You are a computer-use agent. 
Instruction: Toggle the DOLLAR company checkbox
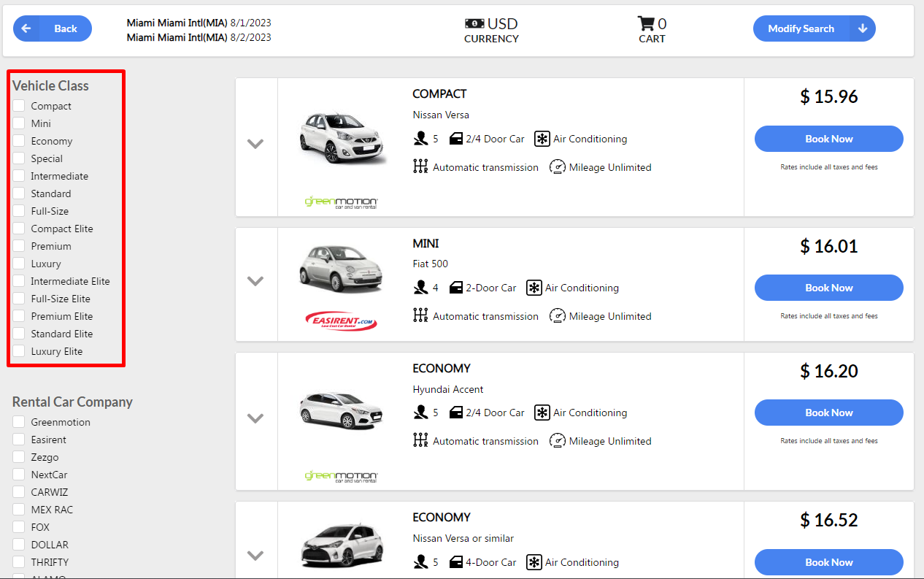19,545
